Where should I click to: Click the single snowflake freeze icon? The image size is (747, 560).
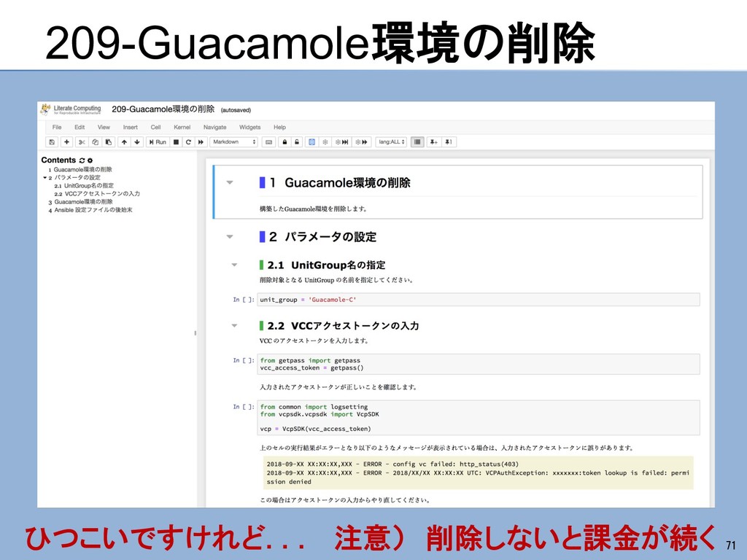[x=325, y=142]
